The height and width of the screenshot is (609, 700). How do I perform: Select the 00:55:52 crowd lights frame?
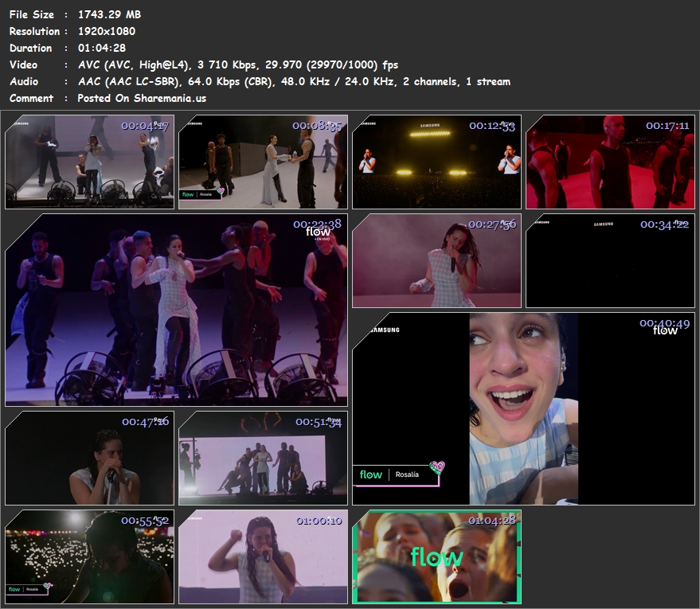pyautogui.click(x=89, y=556)
